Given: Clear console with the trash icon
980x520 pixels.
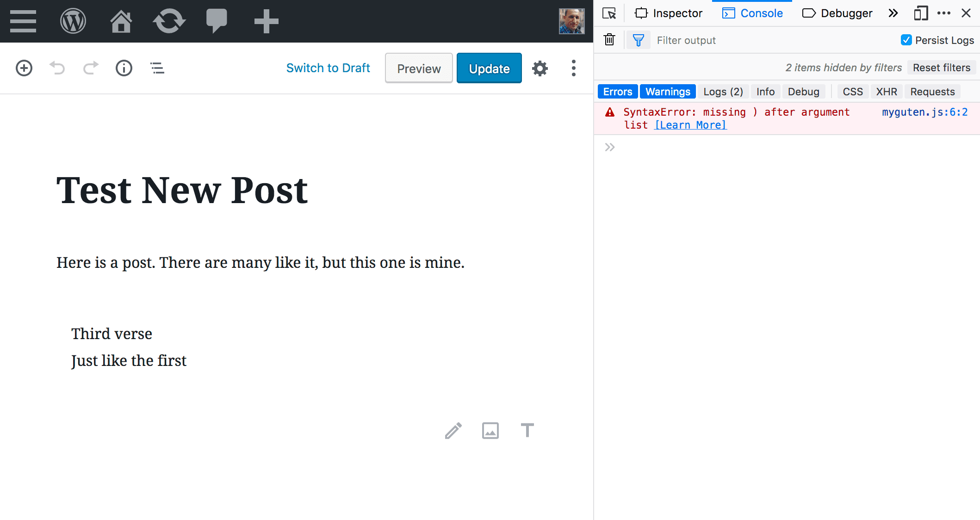Looking at the screenshot, I should 609,40.
